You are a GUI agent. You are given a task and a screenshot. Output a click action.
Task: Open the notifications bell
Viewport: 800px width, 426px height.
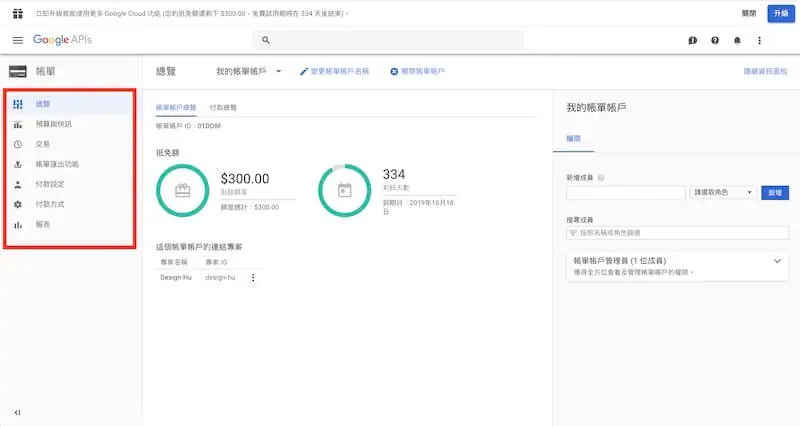pos(737,40)
